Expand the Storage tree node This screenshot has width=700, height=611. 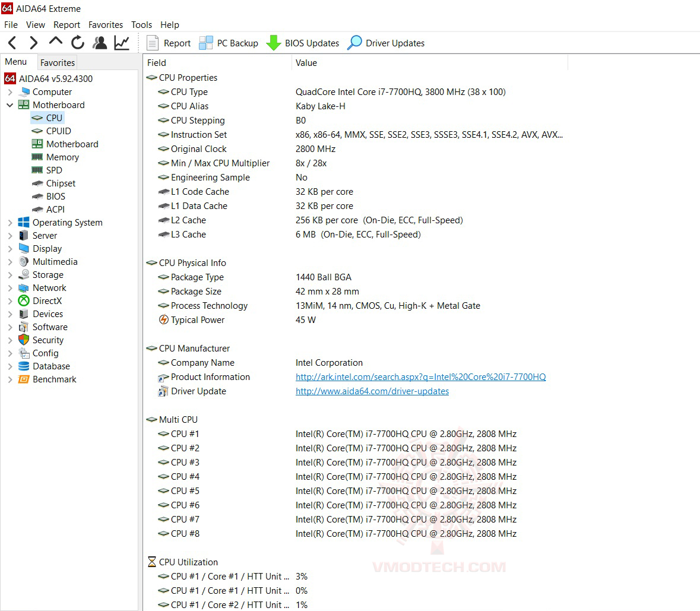click(10, 275)
